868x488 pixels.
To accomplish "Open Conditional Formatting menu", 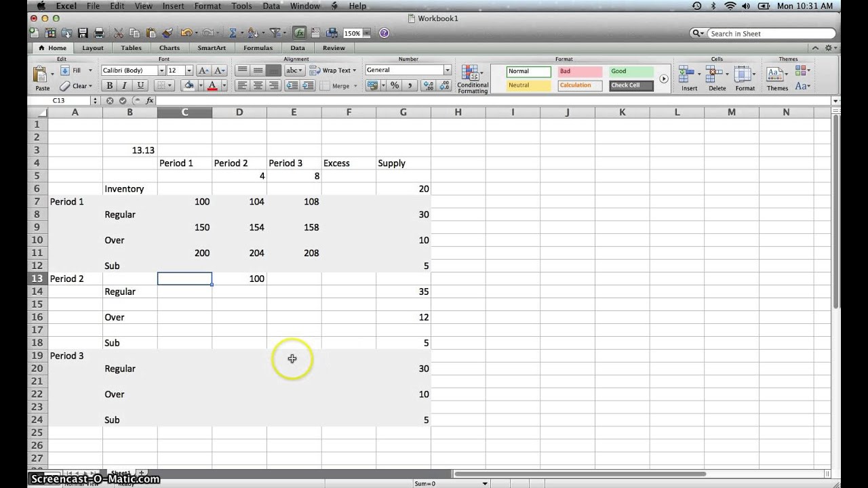I will [473, 79].
